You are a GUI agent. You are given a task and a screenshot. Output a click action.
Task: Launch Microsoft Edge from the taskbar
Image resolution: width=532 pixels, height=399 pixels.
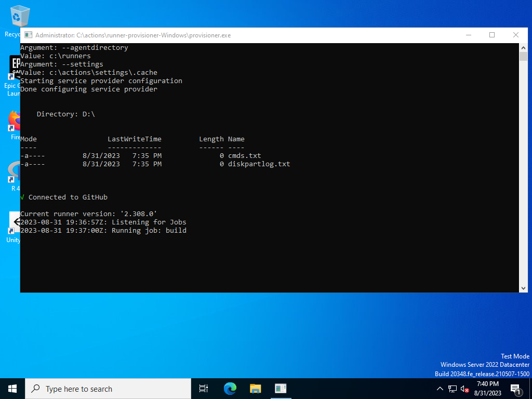(x=230, y=389)
